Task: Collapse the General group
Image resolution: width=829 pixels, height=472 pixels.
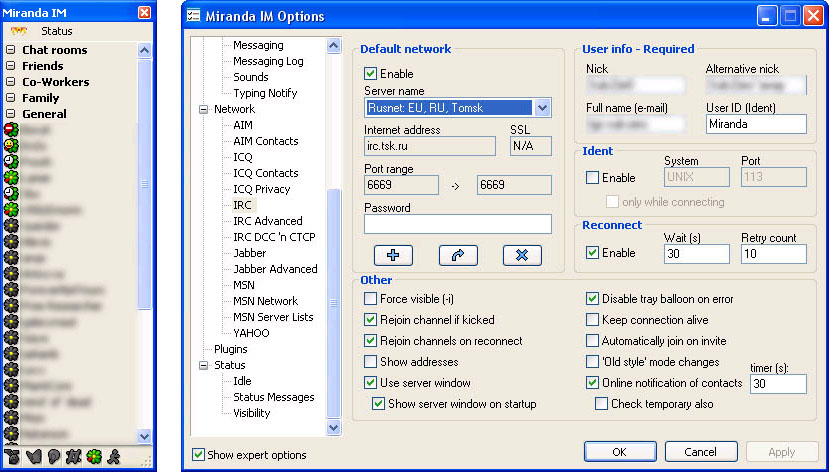Action: tap(11, 114)
